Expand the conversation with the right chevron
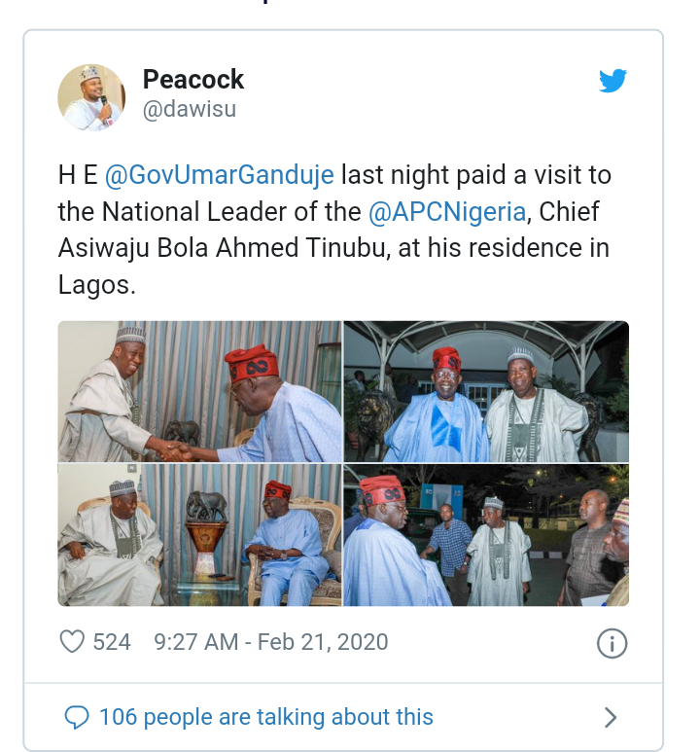700x752 pixels. tap(611, 718)
